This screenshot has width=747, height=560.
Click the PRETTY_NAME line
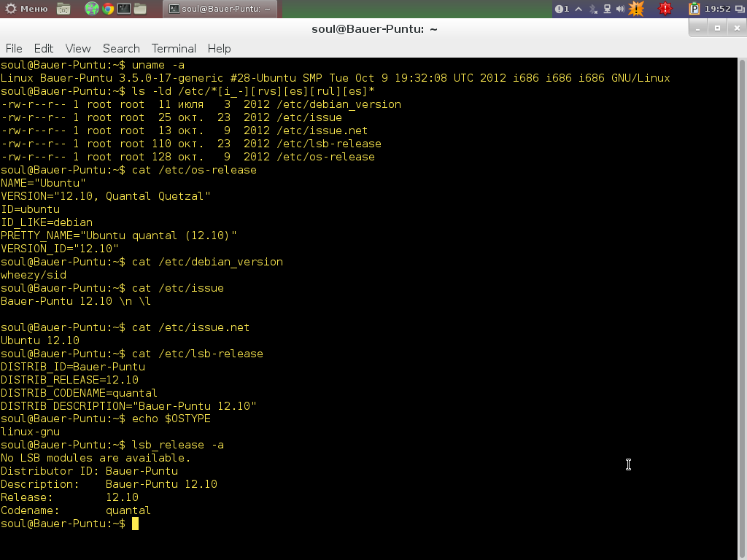(119, 236)
